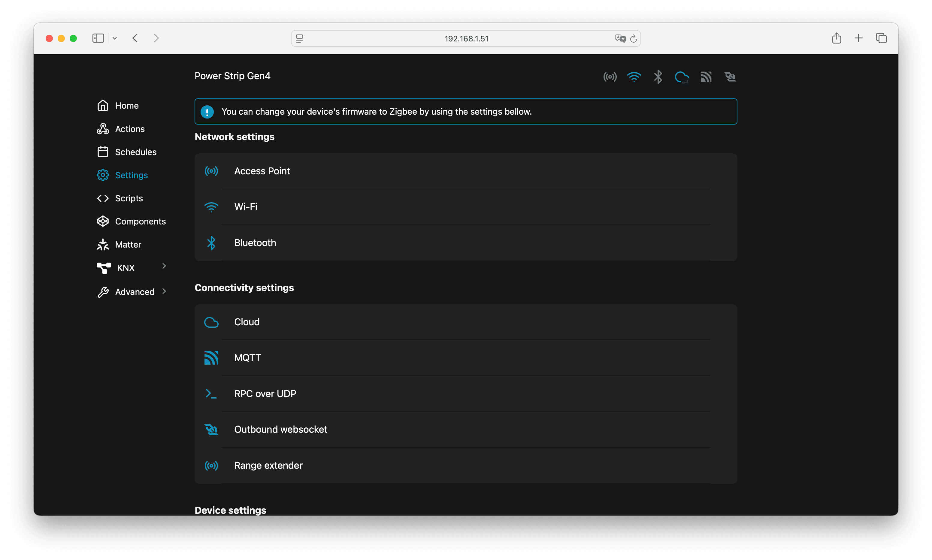This screenshot has width=932, height=560.
Task: Open the Safari sidebar dropdown arrow
Action: (115, 38)
